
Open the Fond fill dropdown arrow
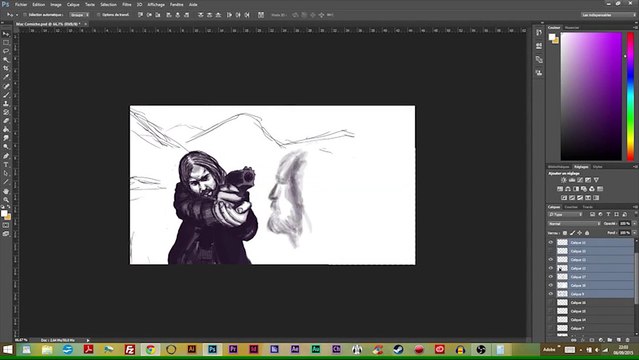[634, 232]
